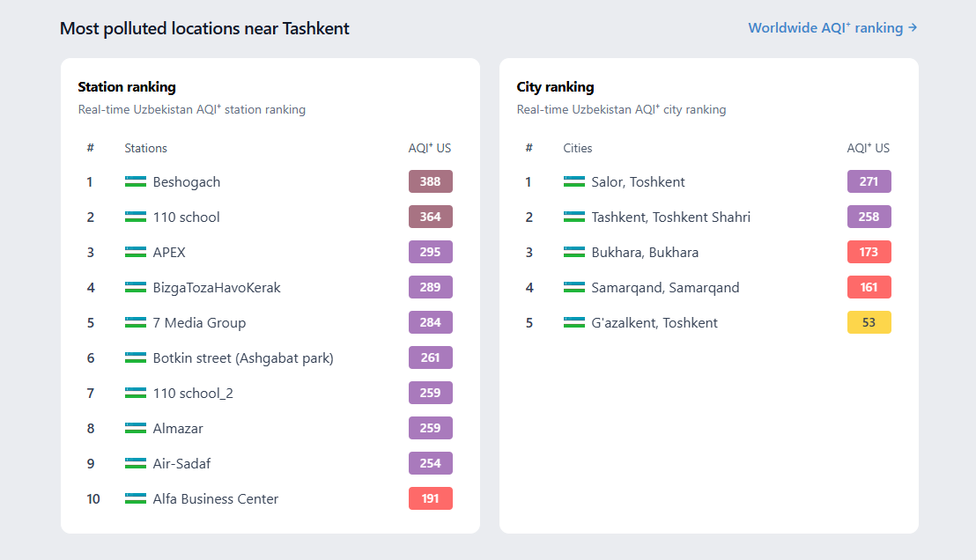This screenshot has width=976, height=560.
Task: Select Alfa Business Center station
Action: [x=215, y=498]
